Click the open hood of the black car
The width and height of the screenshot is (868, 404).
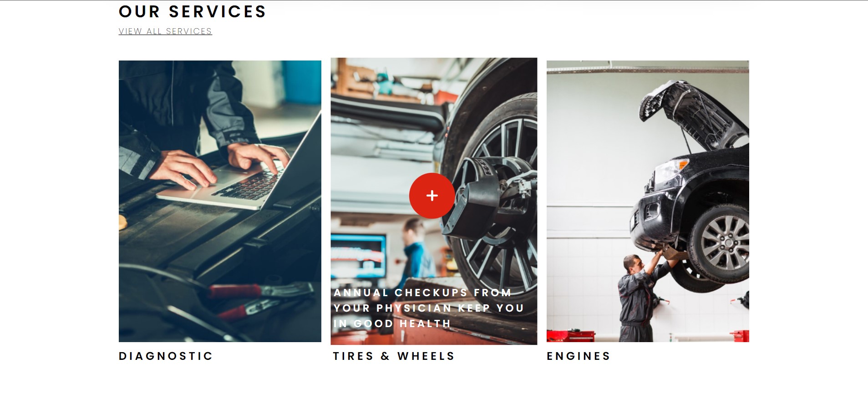pos(692,114)
